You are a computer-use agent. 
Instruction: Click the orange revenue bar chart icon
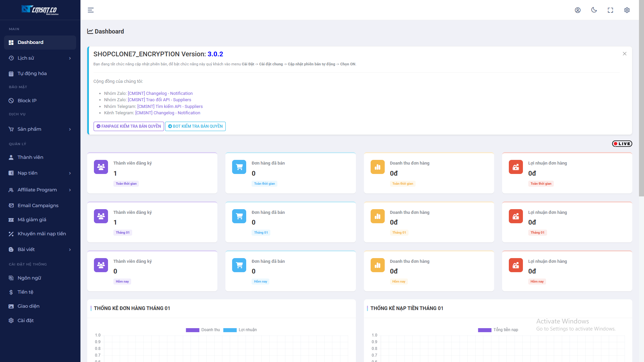tap(377, 167)
